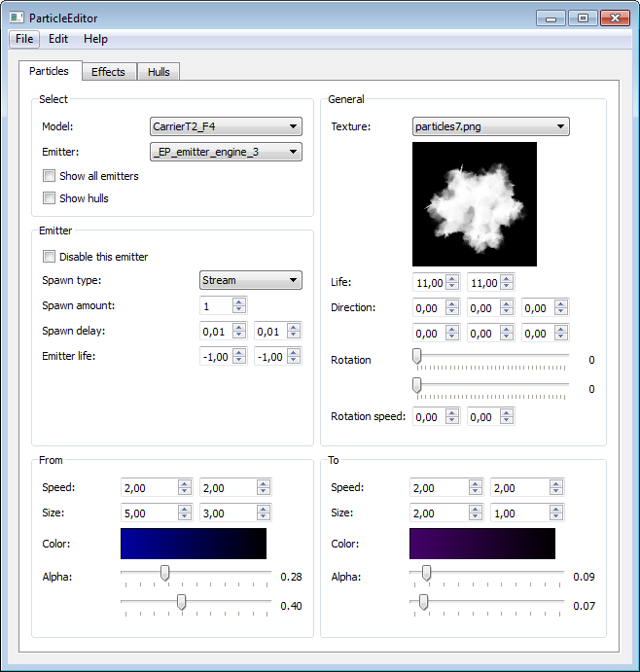640x672 pixels.
Task: Increase first Emitter life value
Action: [x=239, y=352]
